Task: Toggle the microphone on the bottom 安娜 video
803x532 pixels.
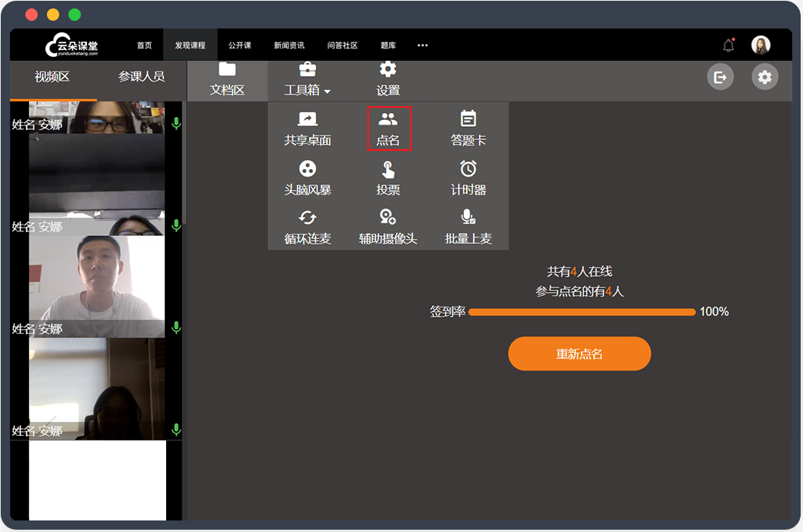Action: [176, 431]
